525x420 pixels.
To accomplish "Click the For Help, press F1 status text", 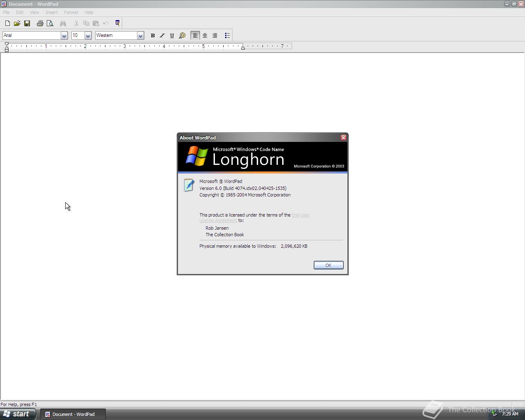I will click(x=19, y=404).
